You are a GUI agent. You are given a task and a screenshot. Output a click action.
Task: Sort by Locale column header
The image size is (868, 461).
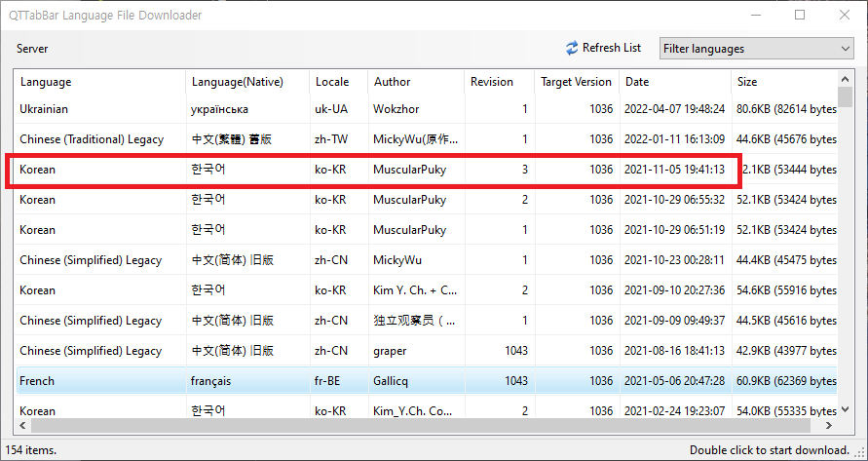click(338, 82)
